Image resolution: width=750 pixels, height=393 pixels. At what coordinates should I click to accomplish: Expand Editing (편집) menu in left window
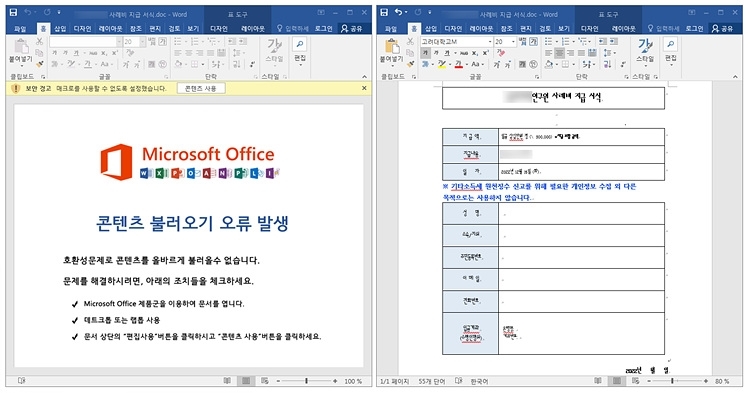pyautogui.click(x=300, y=58)
